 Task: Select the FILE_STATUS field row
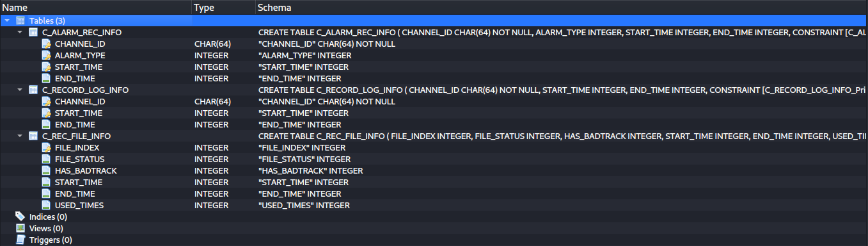tap(434, 159)
